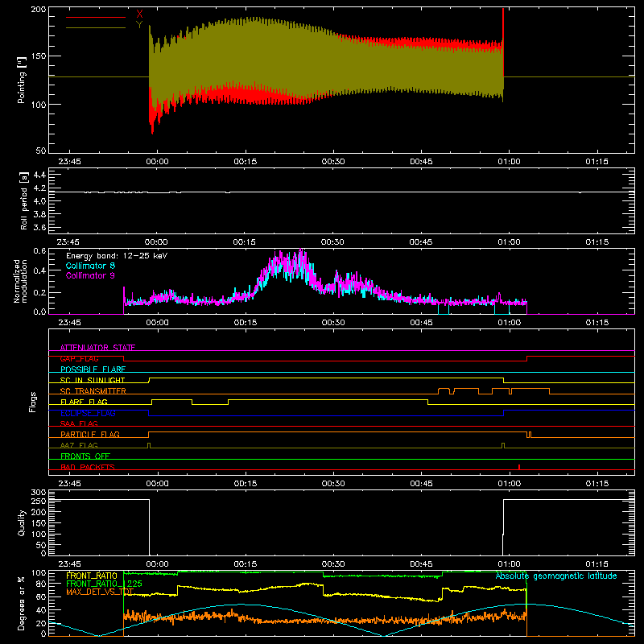This screenshot has height=644, width=644.
Task: Click the 0.6 tick on modulation axis
Action: click(x=39, y=251)
